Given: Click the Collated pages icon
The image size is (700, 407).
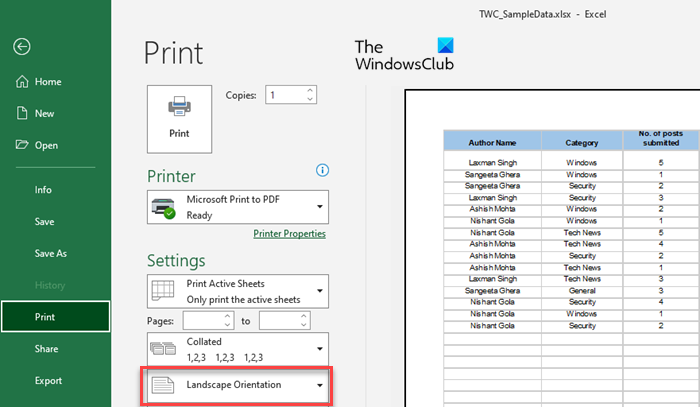Looking at the screenshot, I should [x=163, y=349].
